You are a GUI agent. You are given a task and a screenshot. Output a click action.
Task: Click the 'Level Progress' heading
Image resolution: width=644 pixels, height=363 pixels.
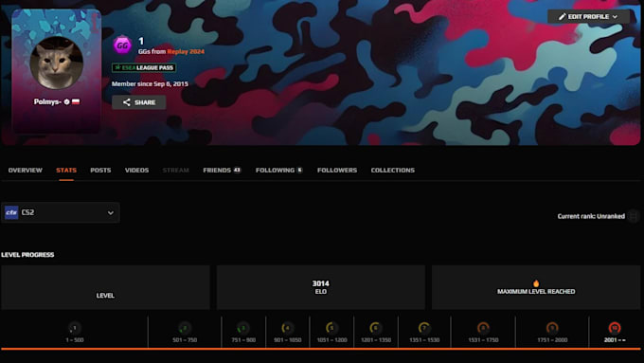point(27,255)
